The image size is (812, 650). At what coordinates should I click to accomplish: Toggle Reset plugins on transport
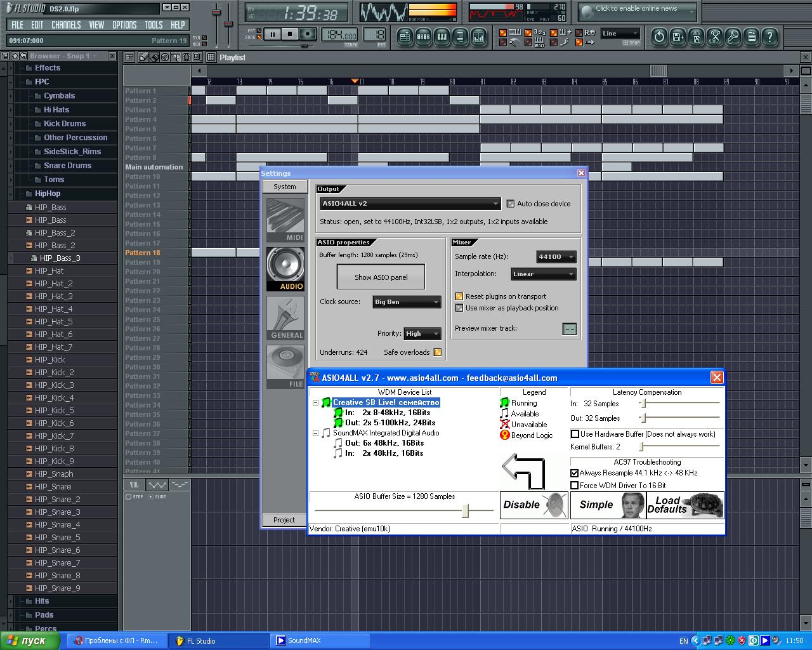coord(459,296)
